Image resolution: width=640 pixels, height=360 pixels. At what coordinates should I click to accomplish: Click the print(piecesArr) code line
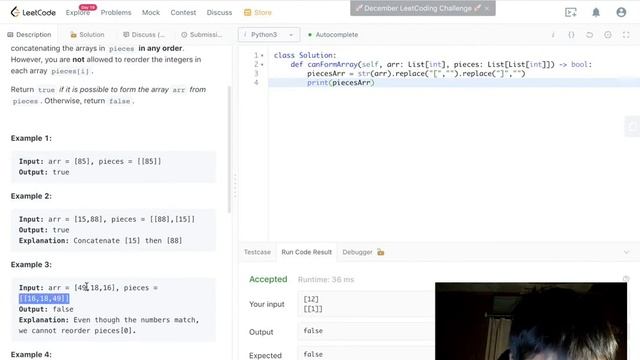(x=340, y=83)
